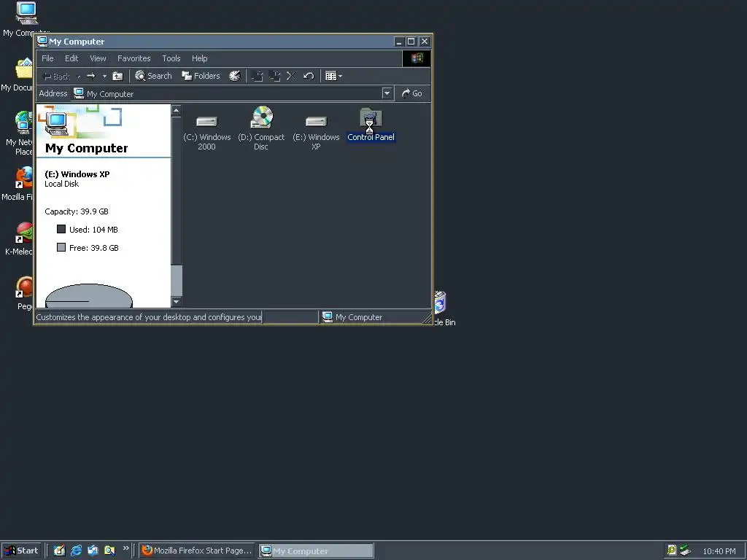Click the My Computer title bar icon

[42, 42]
